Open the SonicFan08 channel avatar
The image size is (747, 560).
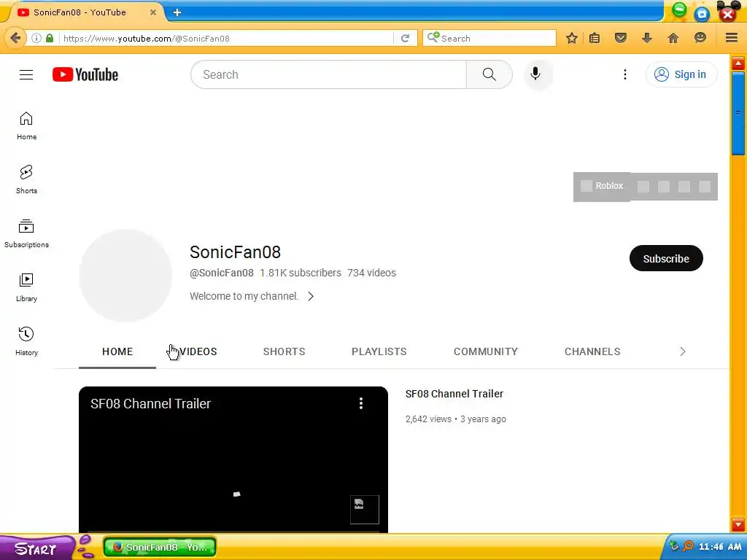(x=125, y=275)
